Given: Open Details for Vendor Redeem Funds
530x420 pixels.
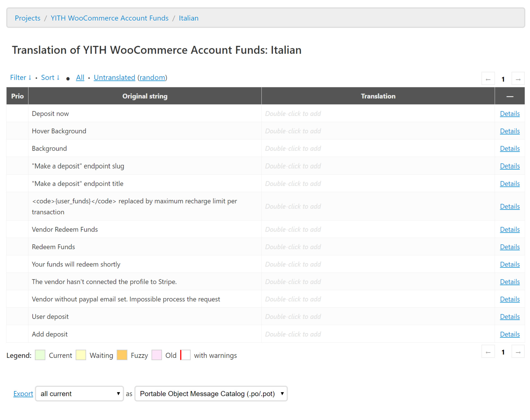Looking at the screenshot, I should (510, 229).
